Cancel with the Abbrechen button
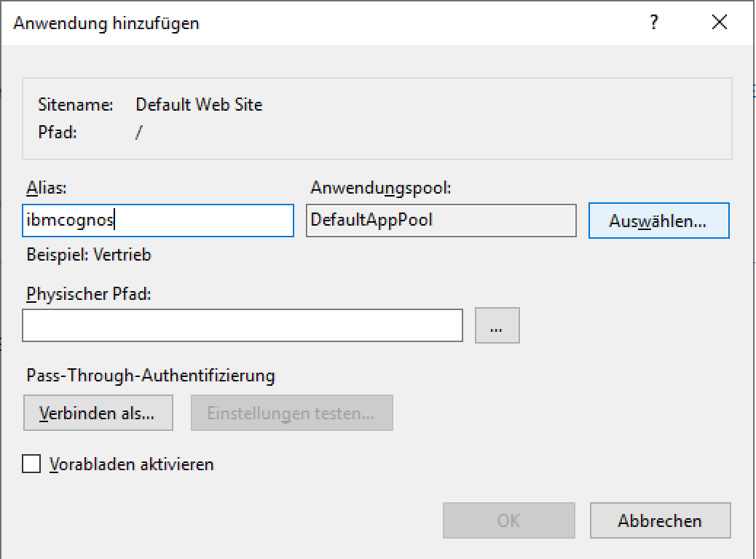 tap(660, 520)
